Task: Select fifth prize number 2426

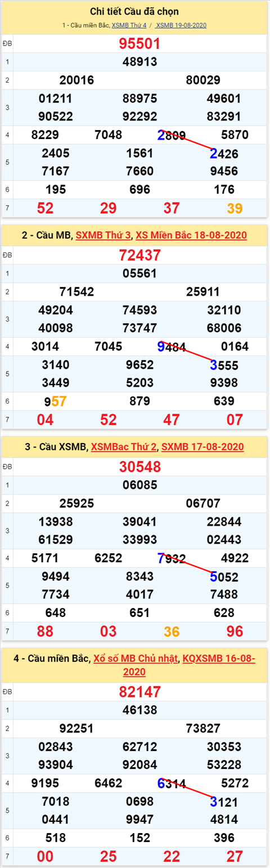Action: coord(224,153)
